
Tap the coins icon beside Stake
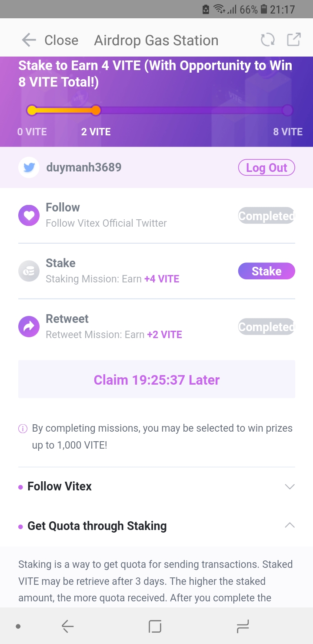(29, 271)
